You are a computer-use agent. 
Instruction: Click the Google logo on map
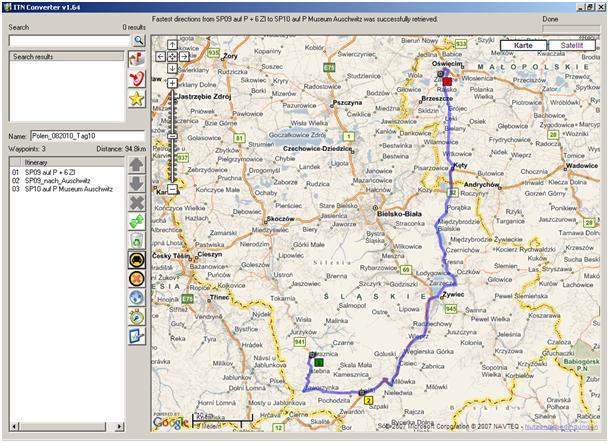pyautogui.click(x=171, y=422)
